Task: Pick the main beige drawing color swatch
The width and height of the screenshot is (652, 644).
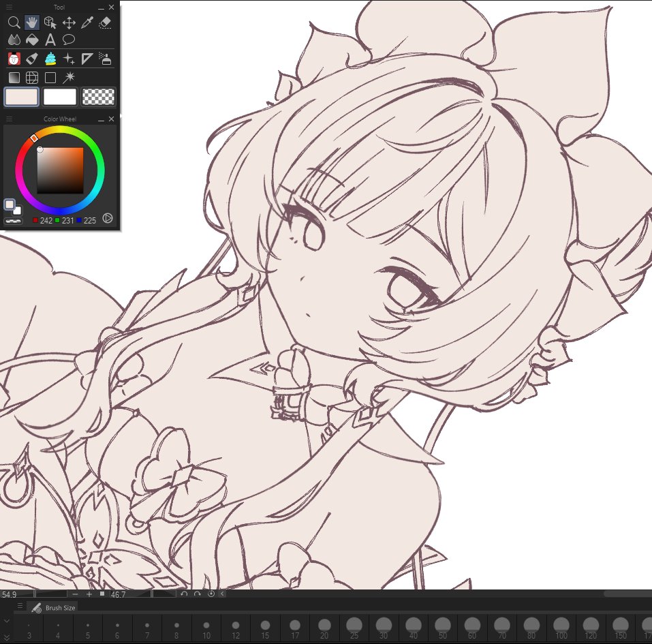Action: [21, 97]
